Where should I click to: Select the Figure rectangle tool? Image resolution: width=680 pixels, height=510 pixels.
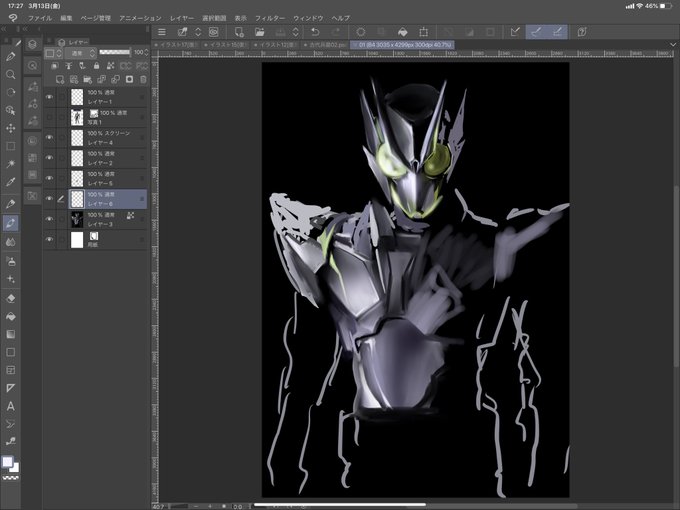point(10,352)
